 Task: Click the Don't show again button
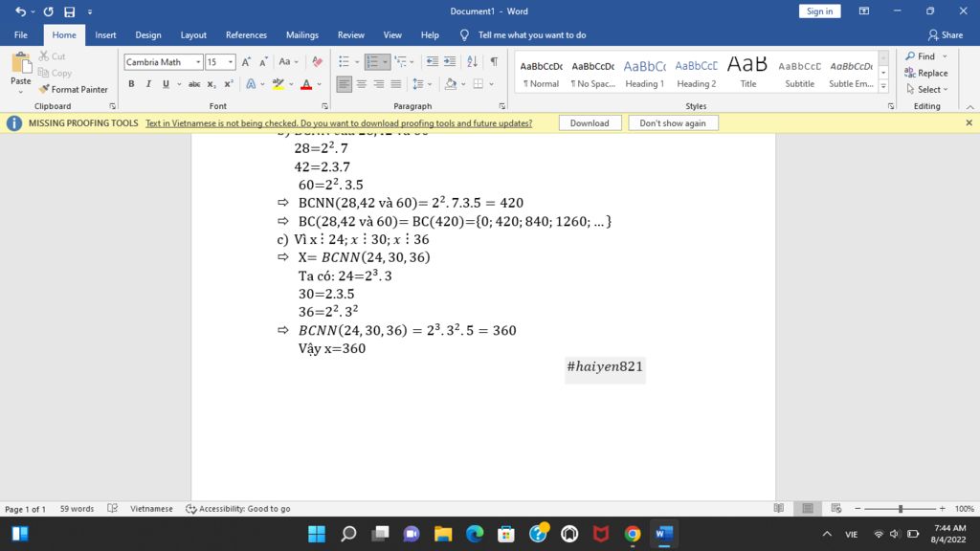coord(673,123)
